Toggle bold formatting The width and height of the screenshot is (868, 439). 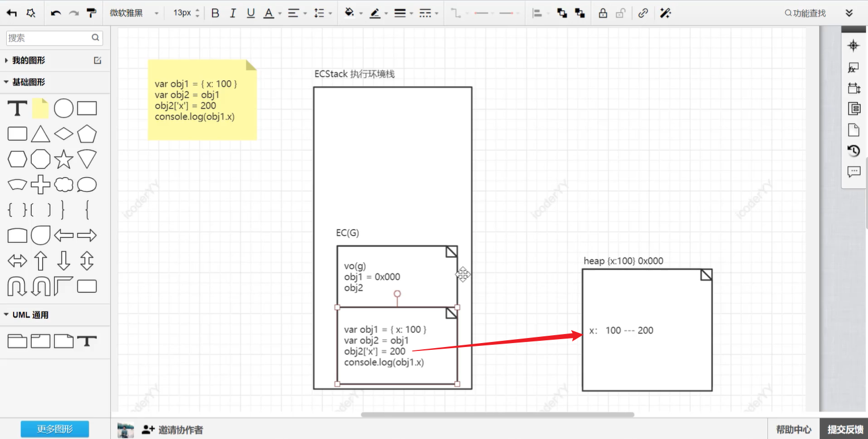coord(215,13)
